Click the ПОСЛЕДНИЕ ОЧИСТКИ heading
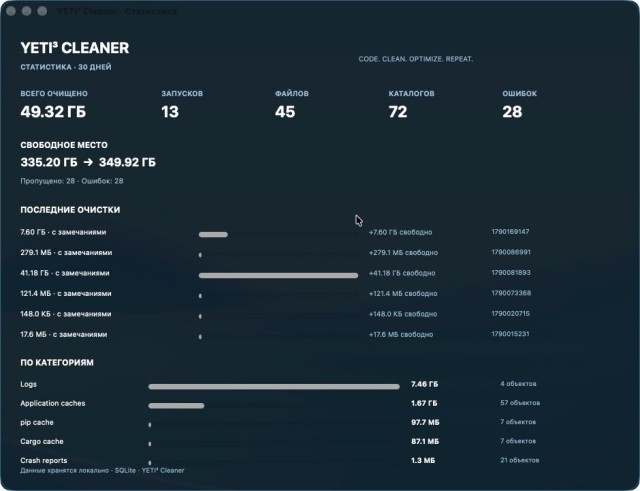The height and width of the screenshot is (491, 640). pos(70,210)
